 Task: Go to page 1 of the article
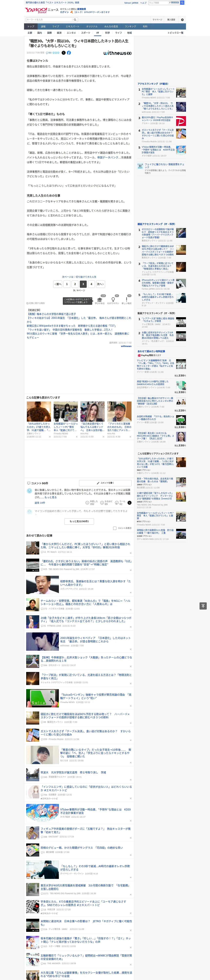(67, 284)
